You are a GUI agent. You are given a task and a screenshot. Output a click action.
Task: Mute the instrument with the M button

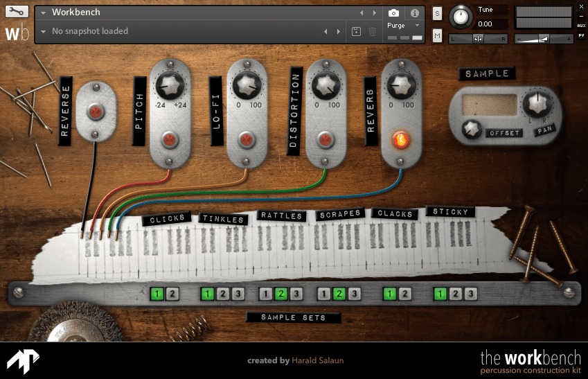(437, 35)
